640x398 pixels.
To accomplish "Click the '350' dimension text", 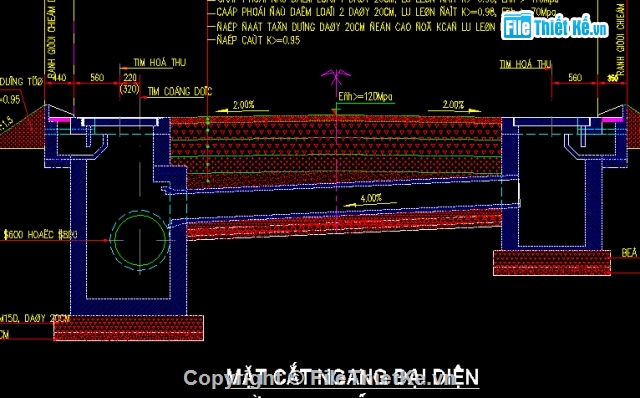I will coord(613,78).
